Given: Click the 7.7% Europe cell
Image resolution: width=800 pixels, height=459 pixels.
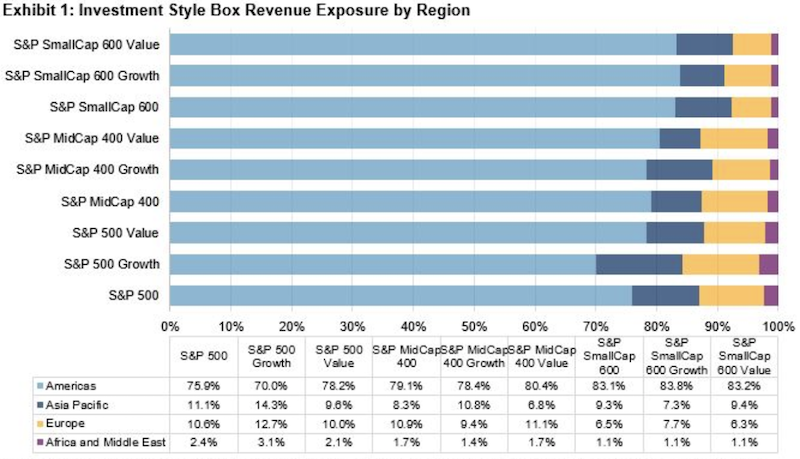Looking at the screenshot, I should 677,424.
